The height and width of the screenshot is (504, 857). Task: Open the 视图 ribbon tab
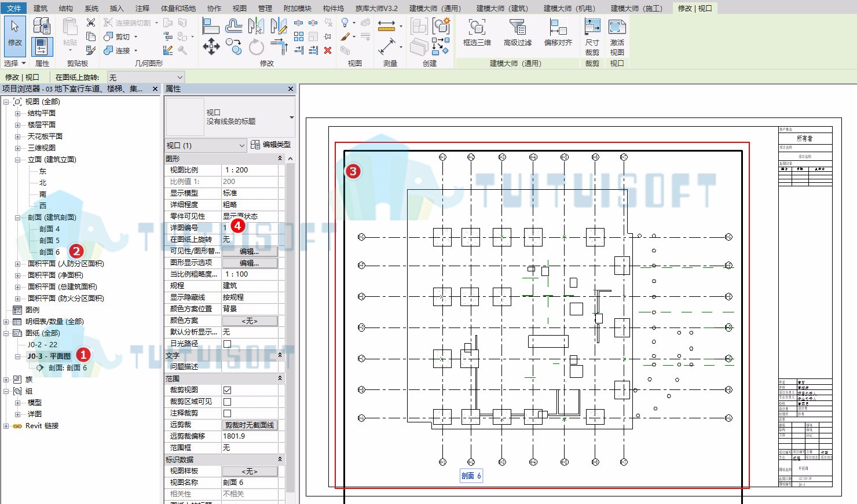pos(239,8)
